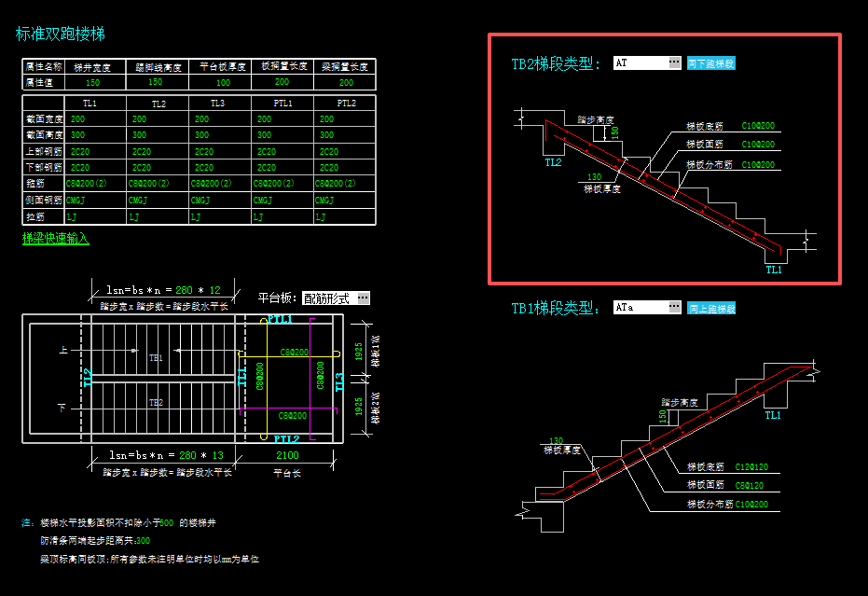Edit bottom horizontal platform rebar C8@200
This screenshot has width=868, height=596.
coord(293,416)
